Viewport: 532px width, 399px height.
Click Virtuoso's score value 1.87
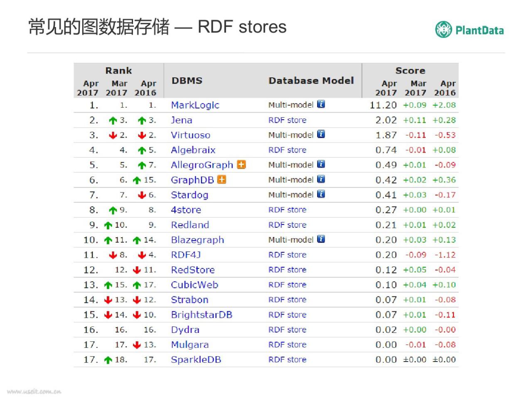point(386,135)
